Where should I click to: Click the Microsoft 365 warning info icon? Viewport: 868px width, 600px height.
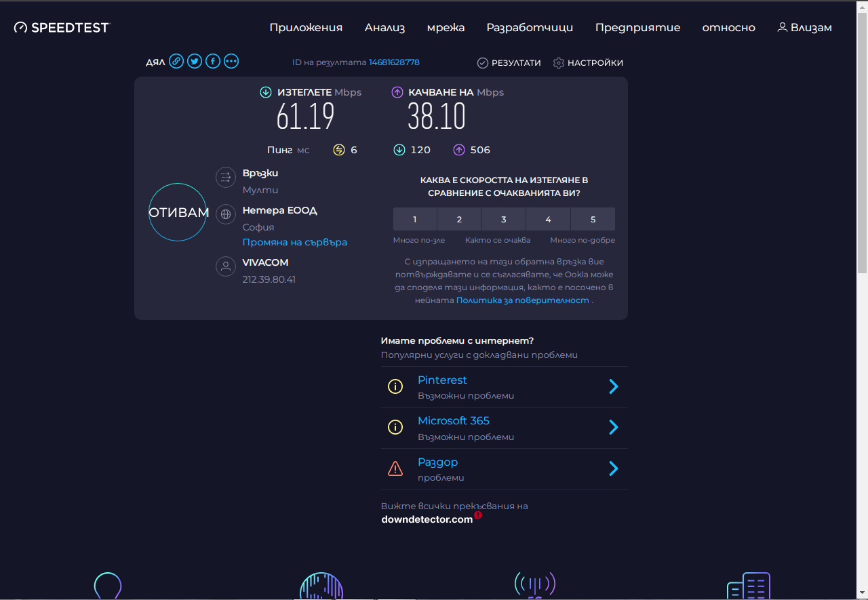[395, 427]
